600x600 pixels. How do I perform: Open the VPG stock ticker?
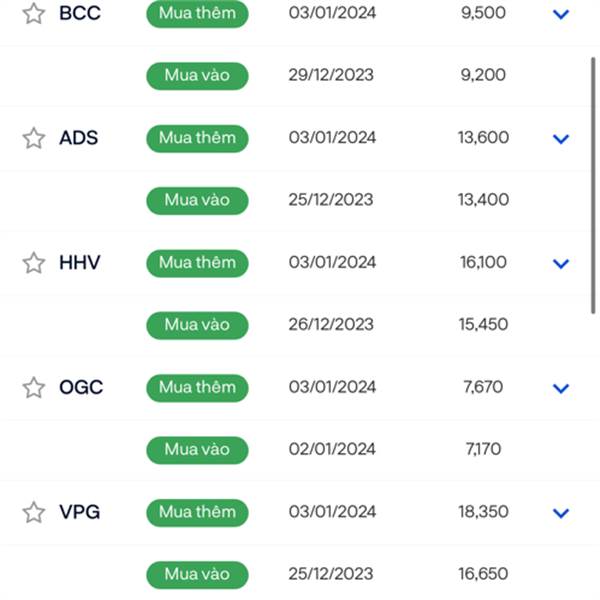point(80,512)
